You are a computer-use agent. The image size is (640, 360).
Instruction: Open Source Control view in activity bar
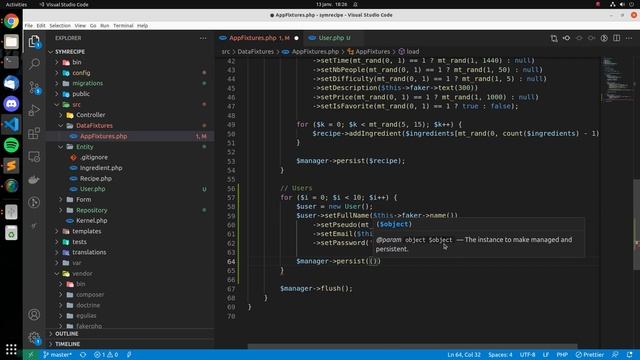34,87
